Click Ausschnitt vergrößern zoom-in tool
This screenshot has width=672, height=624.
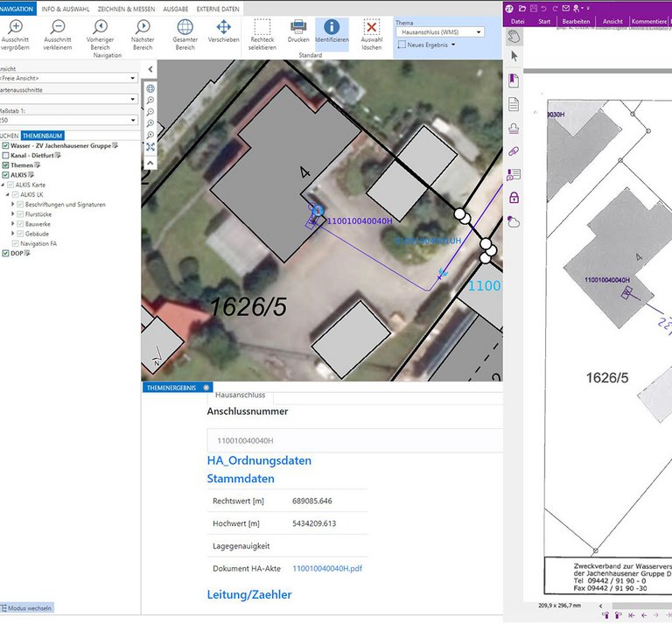coord(16,35)
